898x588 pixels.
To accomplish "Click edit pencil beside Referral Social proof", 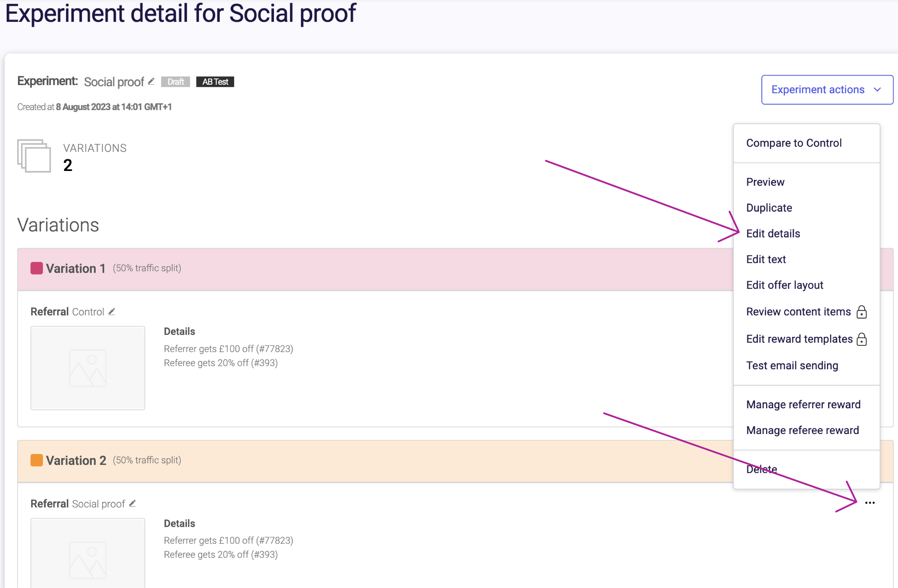I will pyautogui.click(x=133, y=504).
